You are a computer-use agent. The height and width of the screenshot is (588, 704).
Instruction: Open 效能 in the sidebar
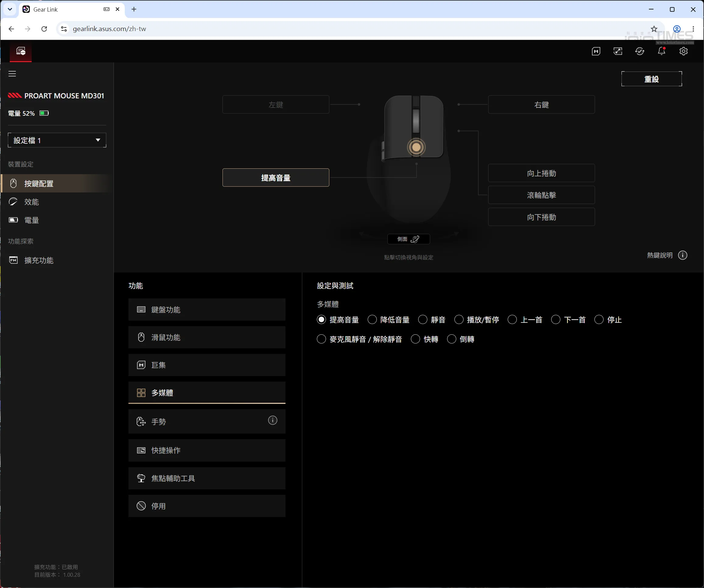pos(57,202)
